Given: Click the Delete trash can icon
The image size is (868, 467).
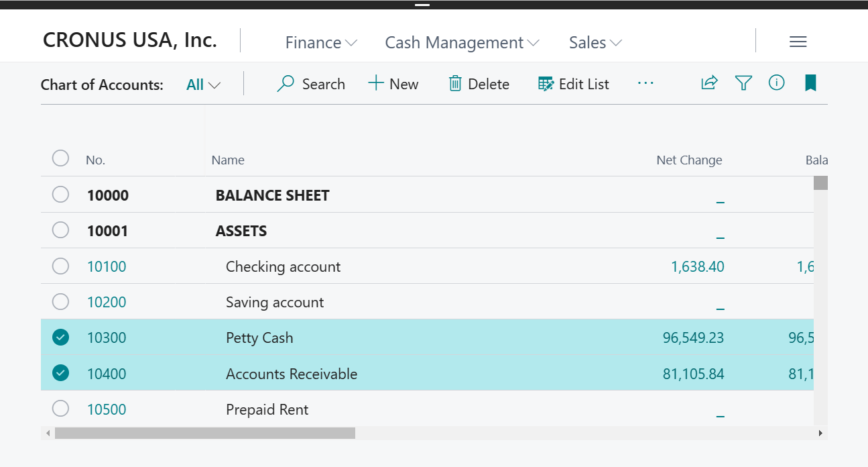Looking at the screenshot, I should click(455, 84).
